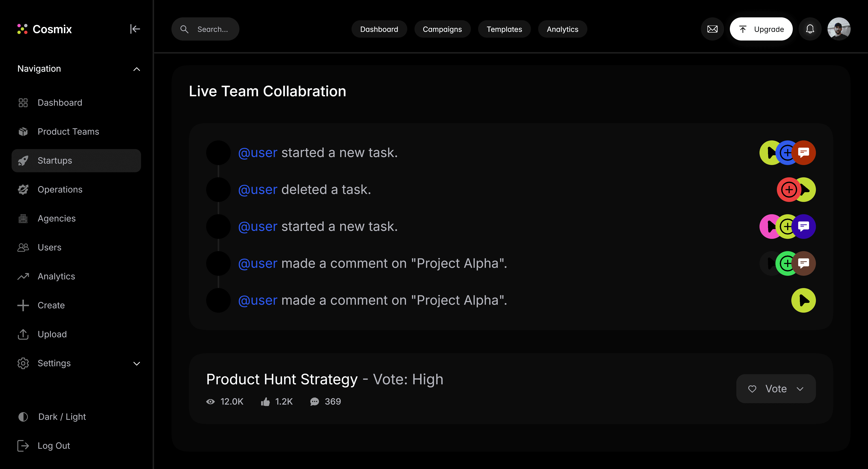Image resolution: width=868 pixels, height=469 pixels.
Task: Click the red plus circle icon
Action: point(788,189)
